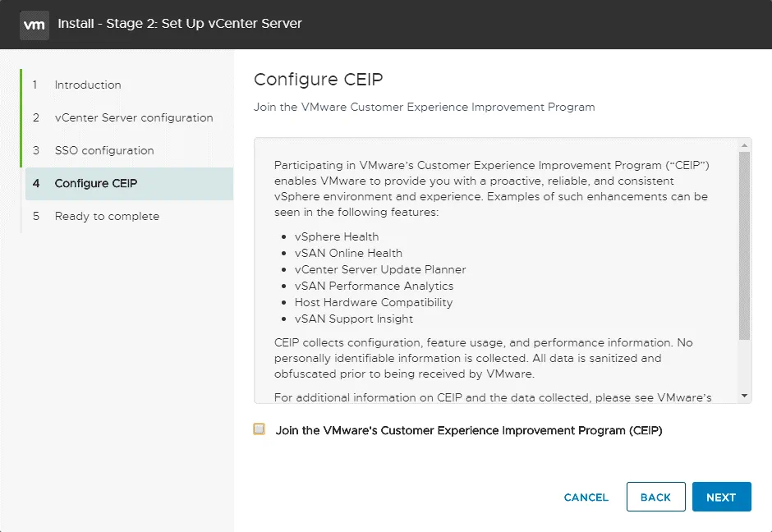Click the VMware vm logo icon
The width and height of the screenshot is (772, 532).
point(34,24)
